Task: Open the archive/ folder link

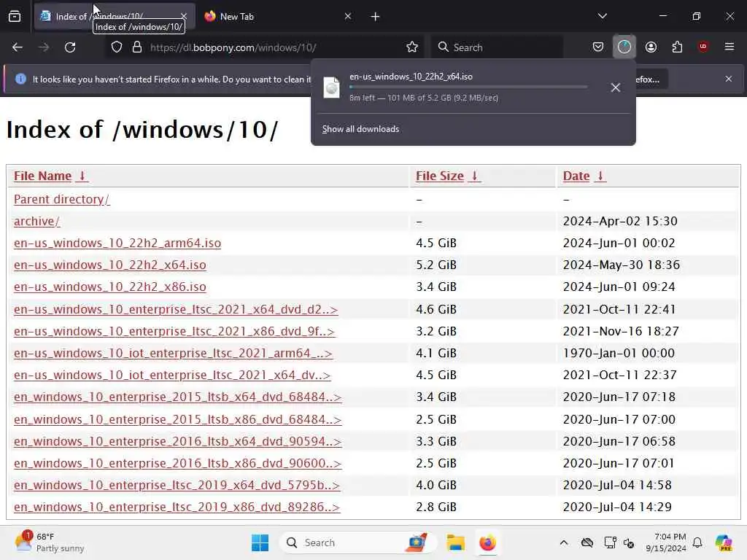Action: (36, 221)
